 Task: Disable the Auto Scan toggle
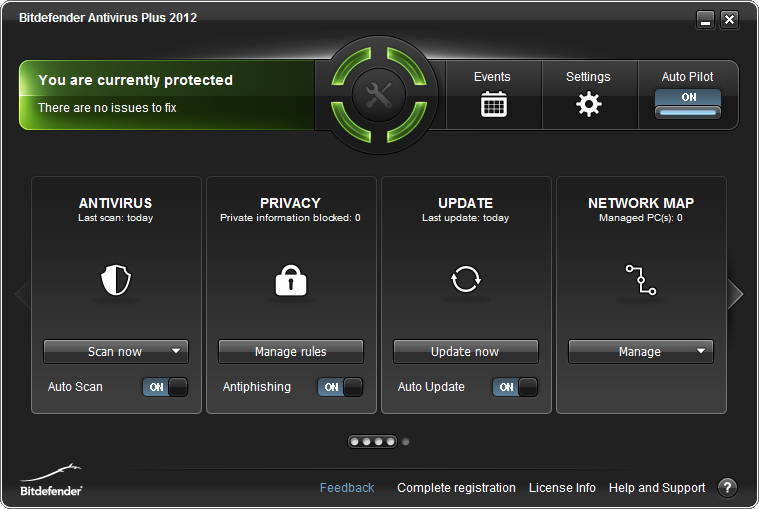point(165,387)
